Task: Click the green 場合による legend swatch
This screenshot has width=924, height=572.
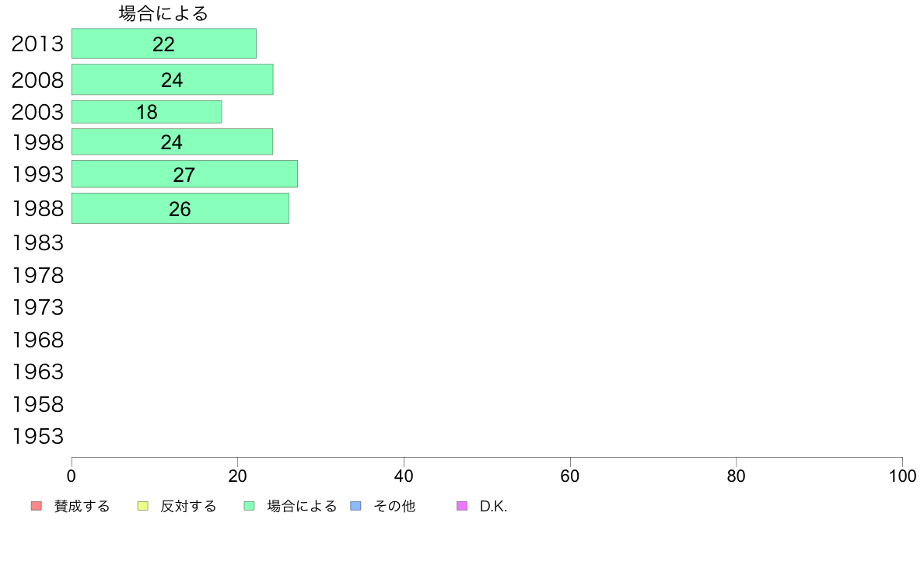Action: point(249,506)
